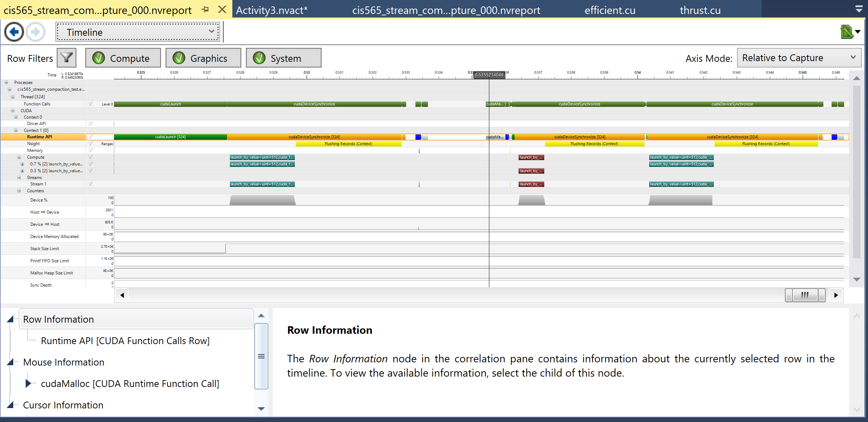Click the green export report icon

(847, 32)
